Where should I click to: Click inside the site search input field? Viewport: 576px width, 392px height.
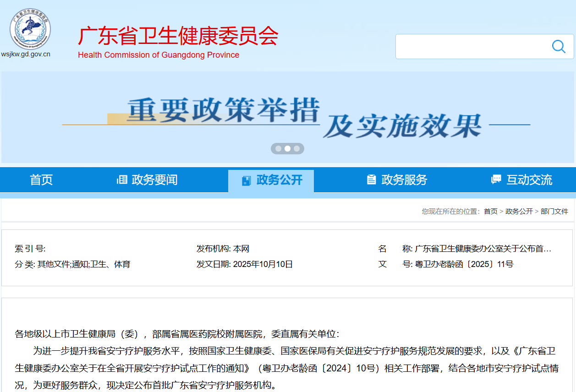point(472,46)
